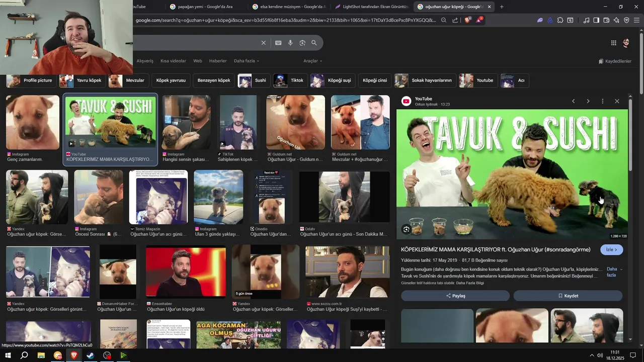Select the 'Köpeği cinsi' filter chip
644x362 pixels.
[375, 80]
